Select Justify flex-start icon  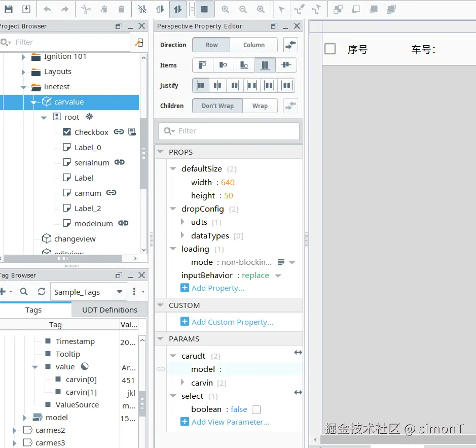point(201,85)
